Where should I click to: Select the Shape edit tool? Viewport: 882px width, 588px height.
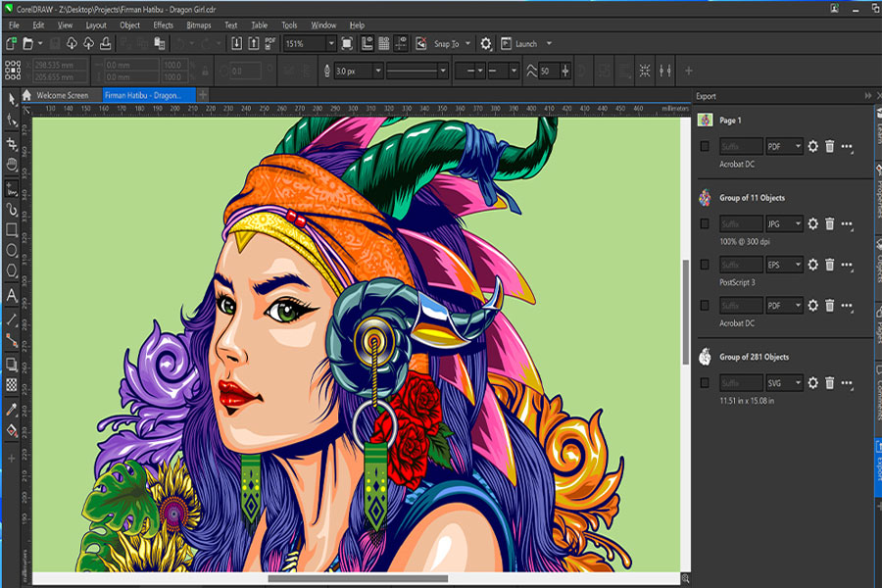point(12,121)
